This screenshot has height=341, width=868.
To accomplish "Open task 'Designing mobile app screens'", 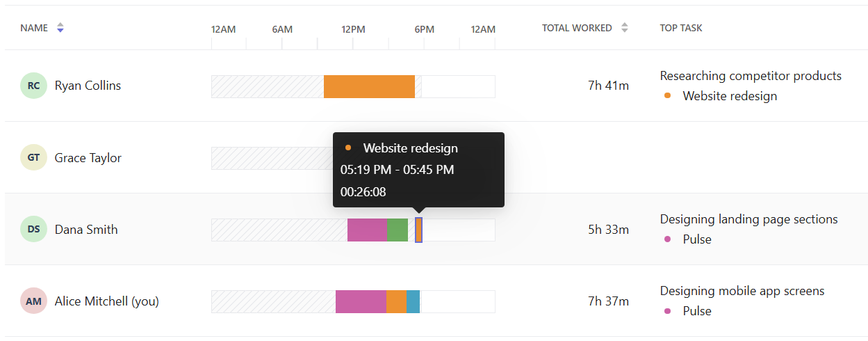I will tap(742, 291).
